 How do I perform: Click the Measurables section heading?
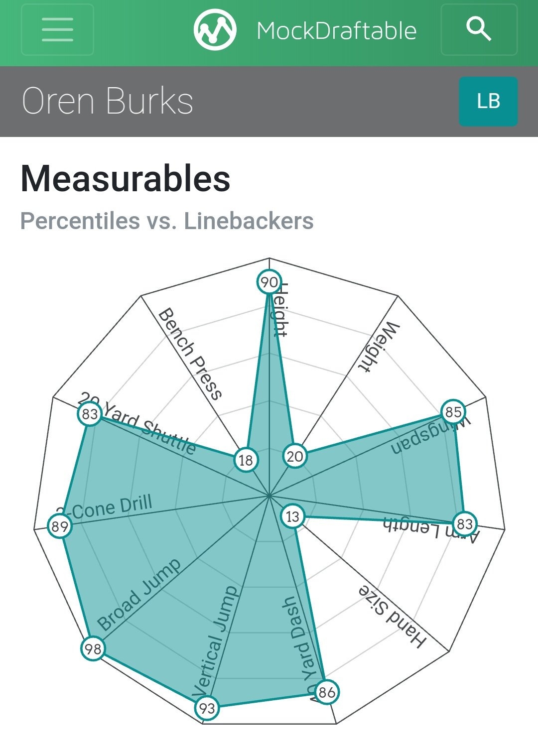pos(126,179)
